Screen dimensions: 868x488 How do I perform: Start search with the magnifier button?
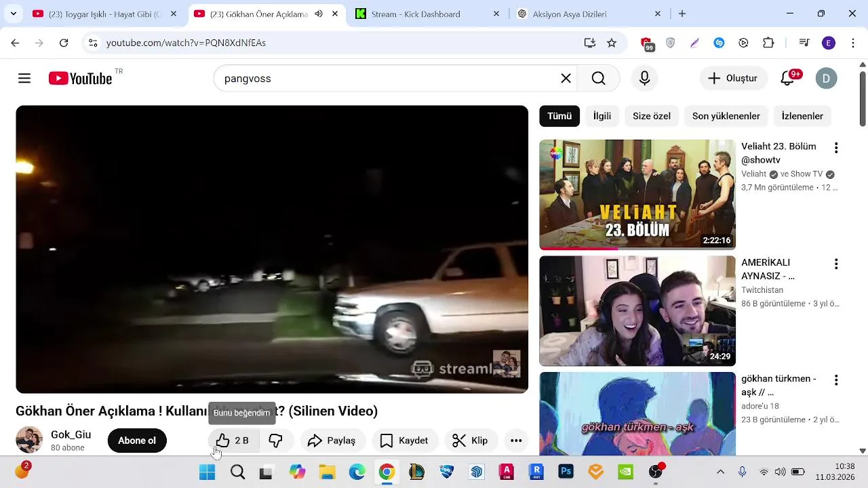pyautogui.click(x=598, y=79)
